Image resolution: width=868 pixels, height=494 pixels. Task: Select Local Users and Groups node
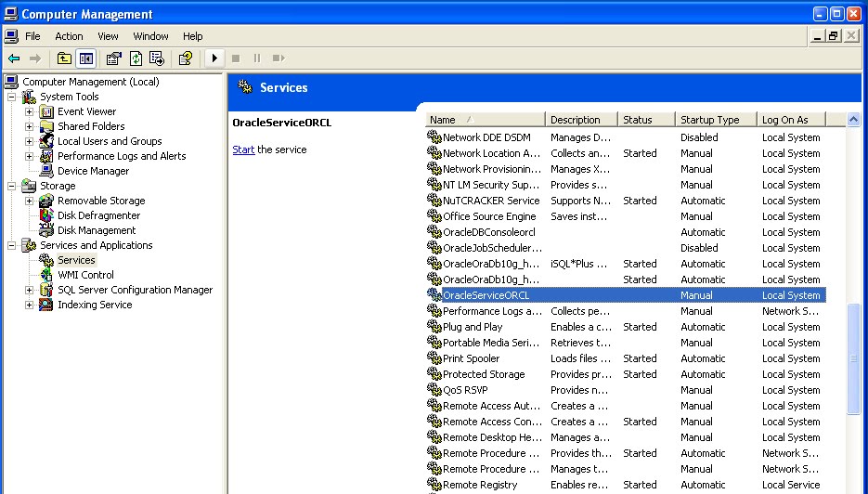tap(110, 141)
